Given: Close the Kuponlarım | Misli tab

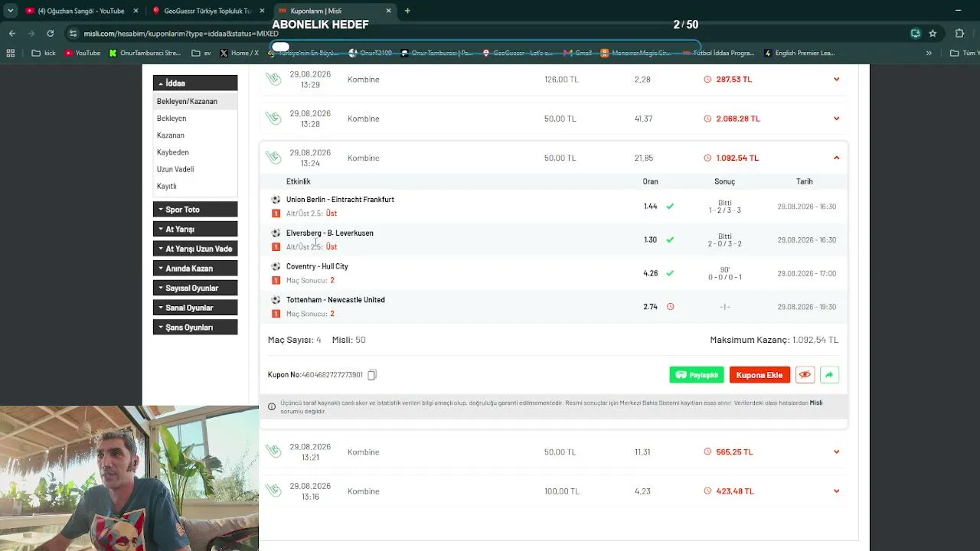Looking at the screenshot, I should pos(388,11).
